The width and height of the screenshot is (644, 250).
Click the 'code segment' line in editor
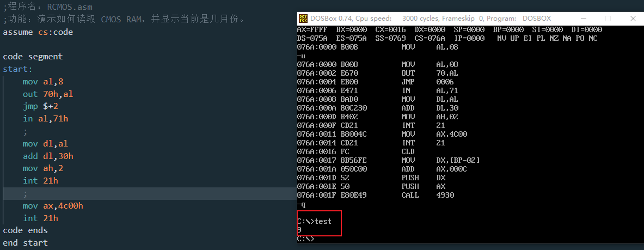tap(33, 56)
